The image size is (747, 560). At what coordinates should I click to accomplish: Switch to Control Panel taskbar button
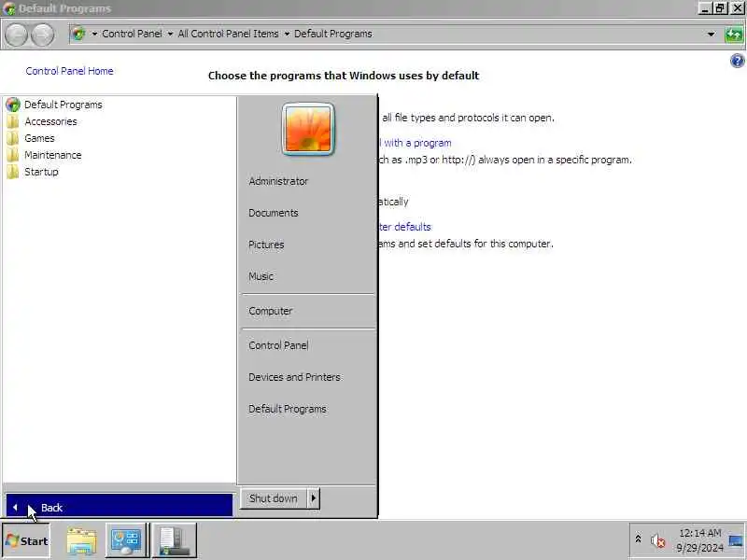[126, 541]
